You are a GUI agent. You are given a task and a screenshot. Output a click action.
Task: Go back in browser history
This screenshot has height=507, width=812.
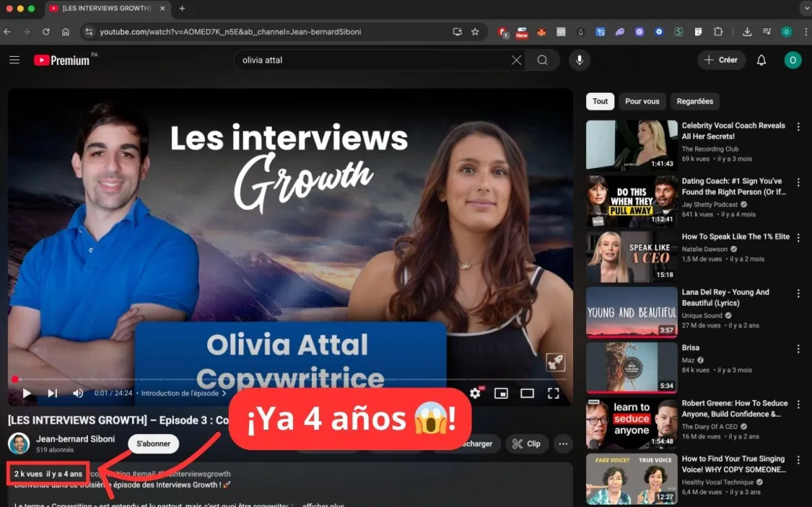click(7, 32)
